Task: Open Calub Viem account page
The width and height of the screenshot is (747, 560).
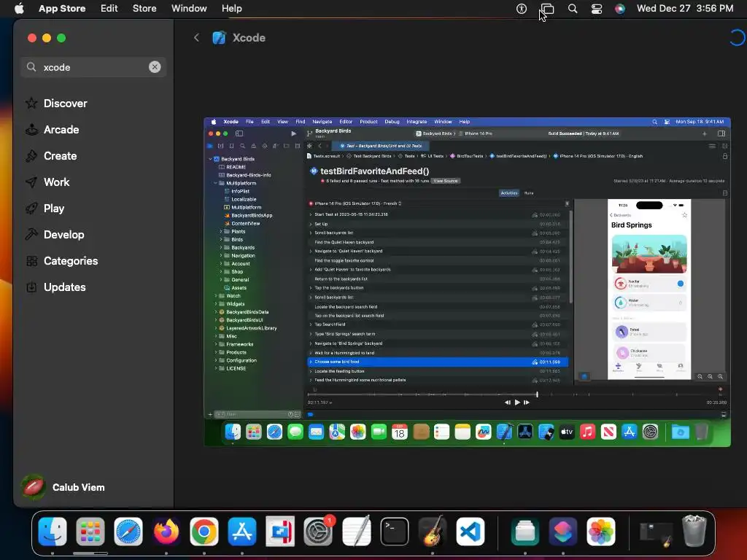Action: coord(79,487)
